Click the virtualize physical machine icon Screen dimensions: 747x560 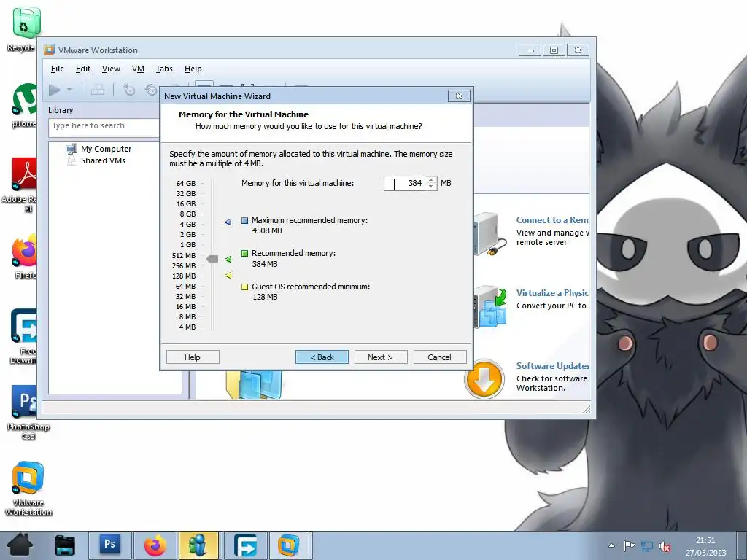[x=490, y=306]
